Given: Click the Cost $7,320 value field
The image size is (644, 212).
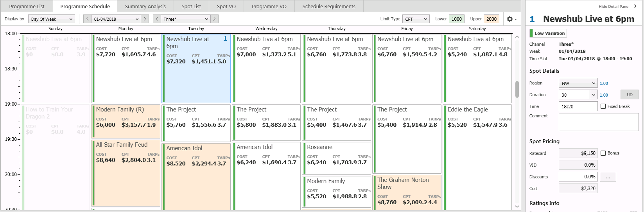Looking at the screenshot, I should coord(578,189).
